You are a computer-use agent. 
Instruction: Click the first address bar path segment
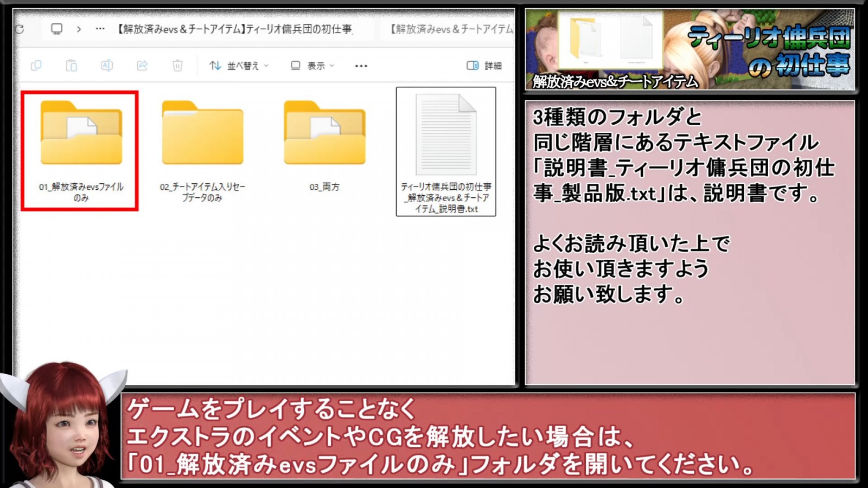coord(235,29)
